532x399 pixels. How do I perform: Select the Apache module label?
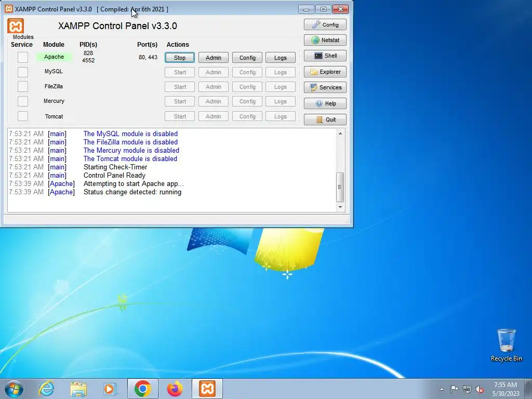pyautogui.click(x=54, y=57)
